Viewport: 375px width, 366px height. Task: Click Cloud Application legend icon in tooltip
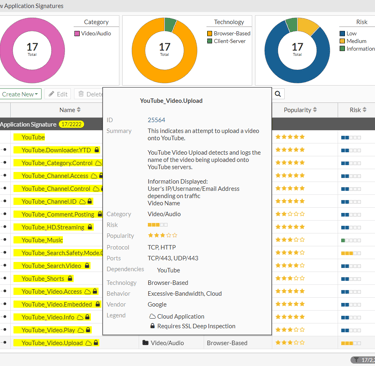152,316
